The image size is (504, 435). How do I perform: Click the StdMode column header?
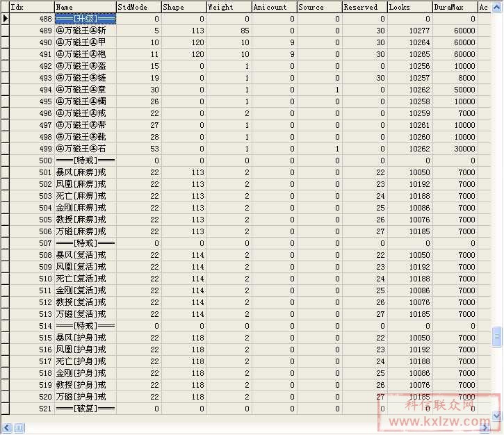pyautogui.click(x=139, y=7)
